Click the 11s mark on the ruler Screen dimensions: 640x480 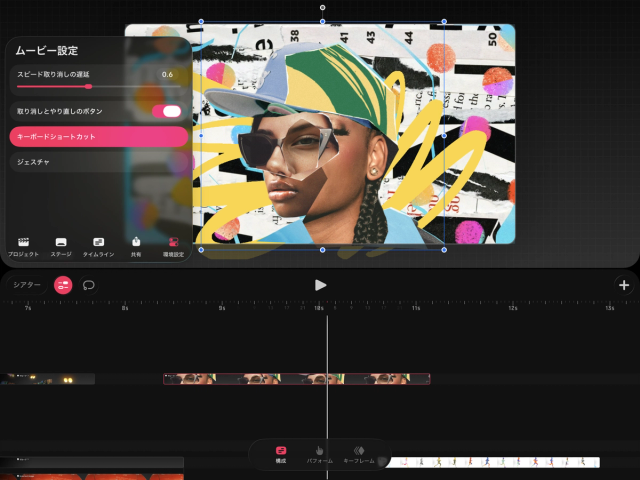[416, 308]
